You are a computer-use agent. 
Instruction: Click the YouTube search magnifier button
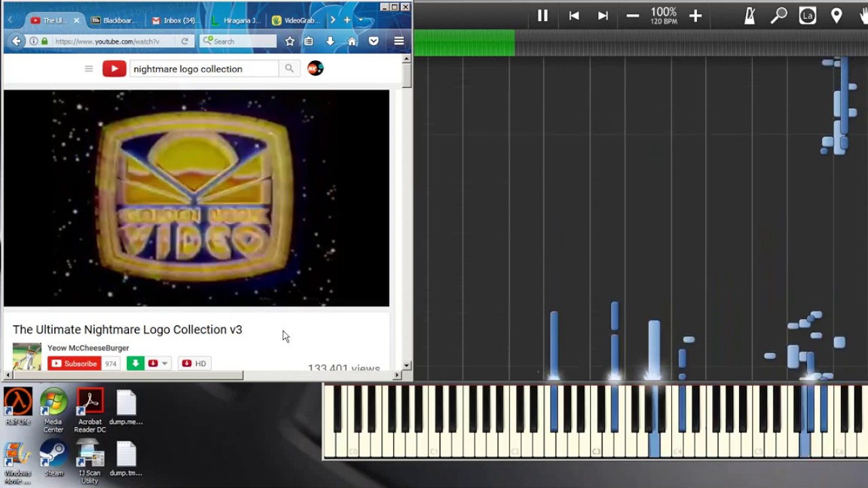point(289,68)
